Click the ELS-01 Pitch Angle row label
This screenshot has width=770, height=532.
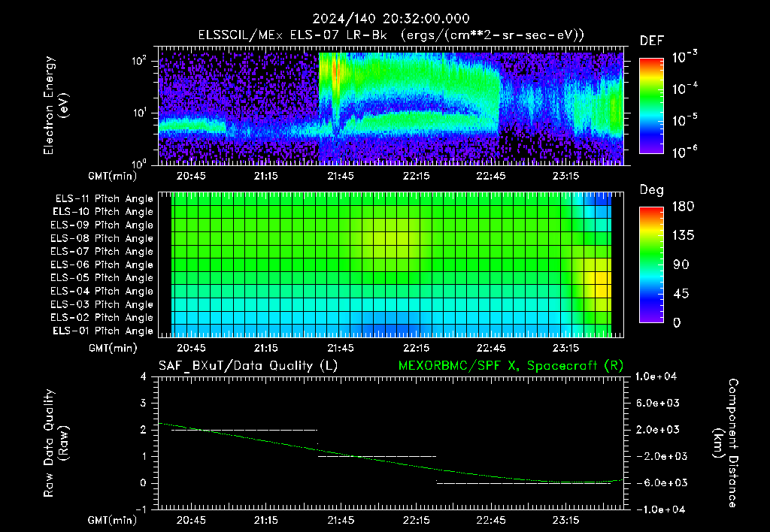[x=102, y=331]
